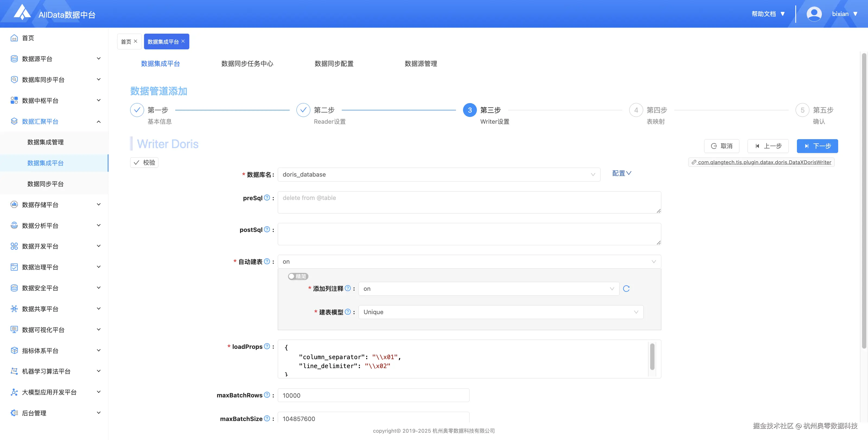Viewport: 868px width, 440px height.
Task: Open the 建表模型 Unique dropdown
Action: [x=501, y=312]
